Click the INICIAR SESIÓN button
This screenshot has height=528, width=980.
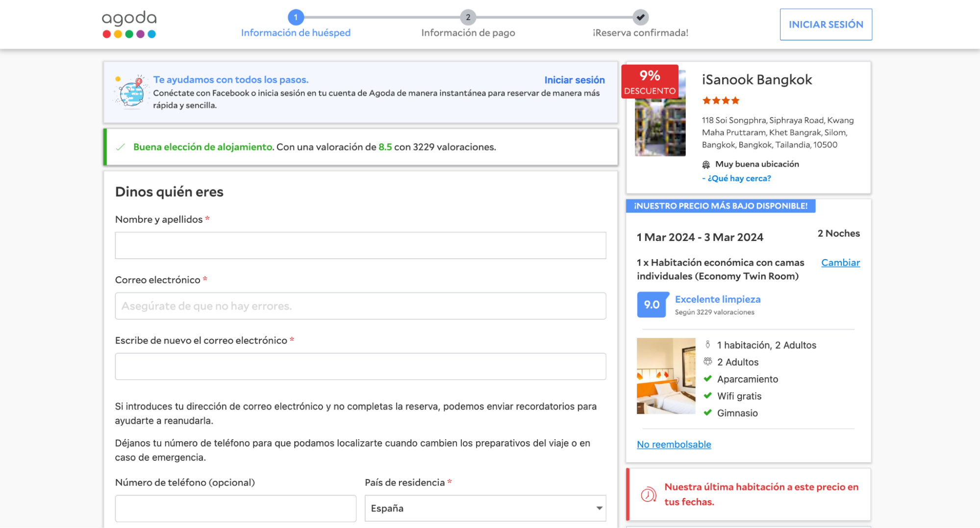[826, 24]
